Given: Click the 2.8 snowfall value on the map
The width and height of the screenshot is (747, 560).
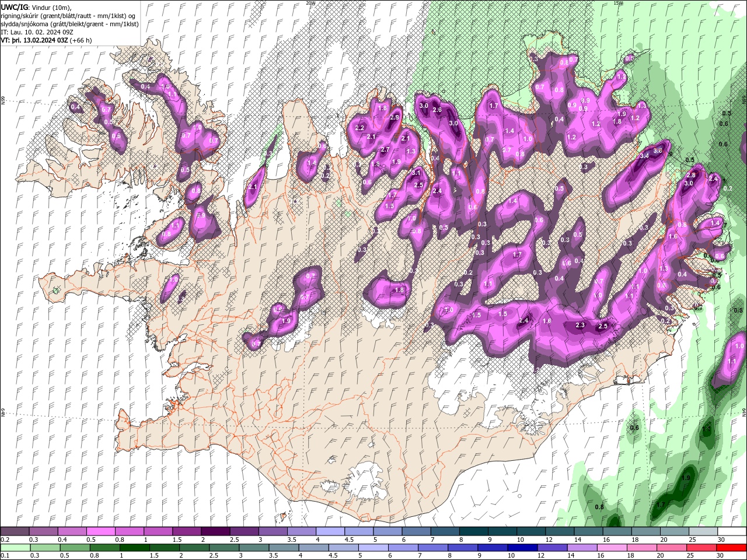Looking at the screenshot, I should tap(692, 176).
